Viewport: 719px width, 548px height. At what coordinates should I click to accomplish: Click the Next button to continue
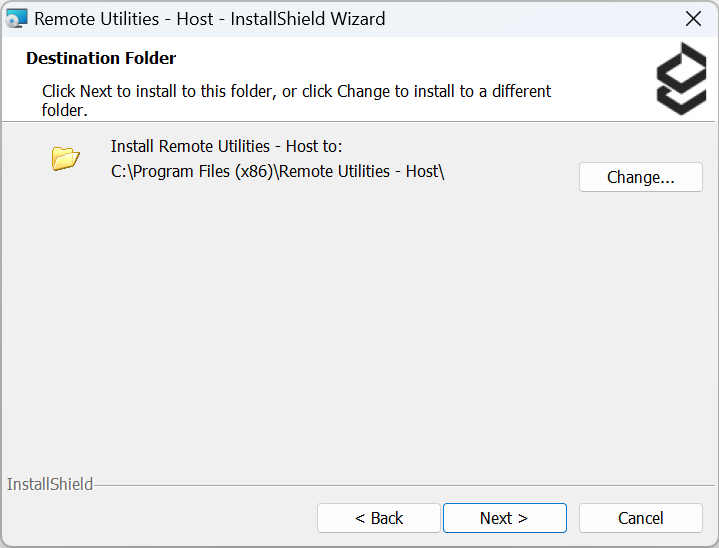click(504, 518)
